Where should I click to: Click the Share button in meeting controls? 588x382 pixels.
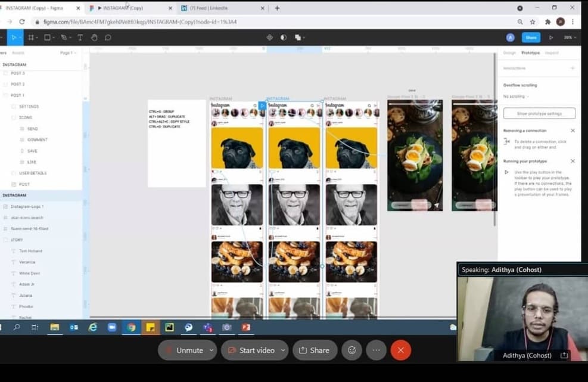tap(315, 350)
